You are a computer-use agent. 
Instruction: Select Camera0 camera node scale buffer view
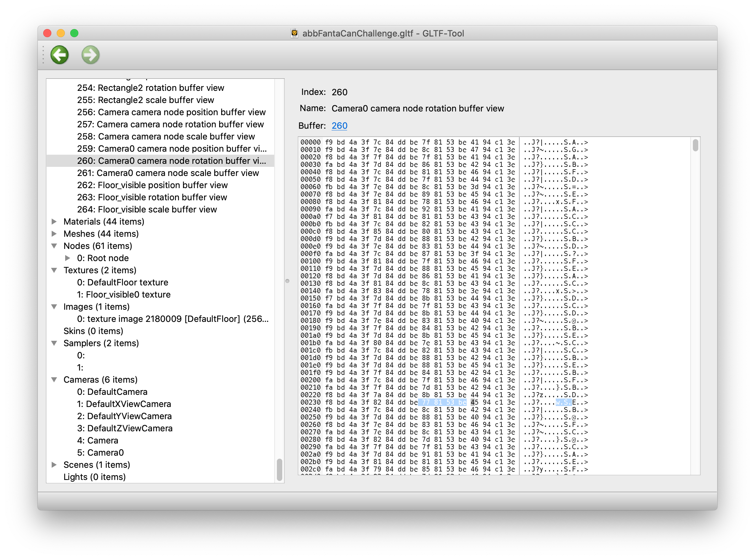click(x=168, y=173)
